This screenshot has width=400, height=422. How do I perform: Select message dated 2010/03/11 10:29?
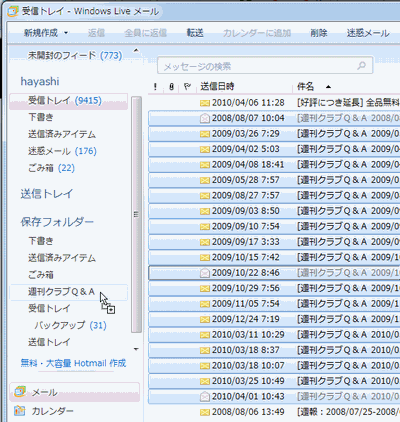(x=274, y=335)
